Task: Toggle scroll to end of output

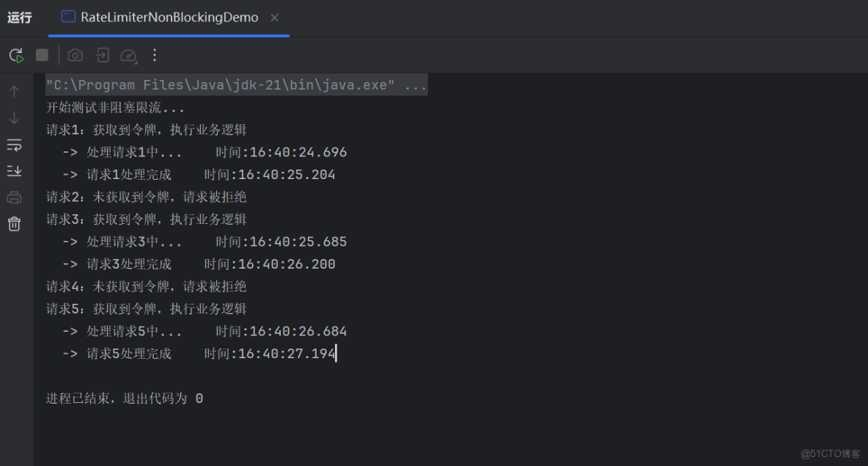Action: pos(14,171)
